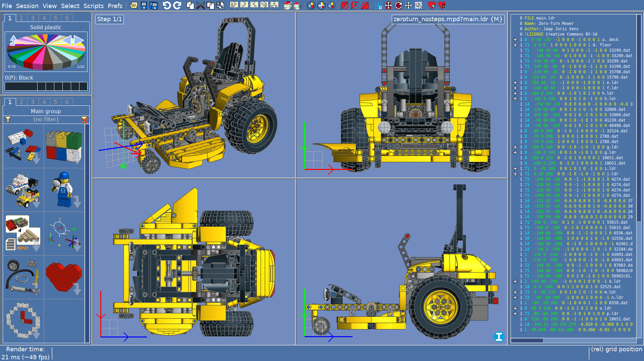Toggle the grid 'R' relative mode icon
This screenshot has height=361, width=644.
click(378, 5)
